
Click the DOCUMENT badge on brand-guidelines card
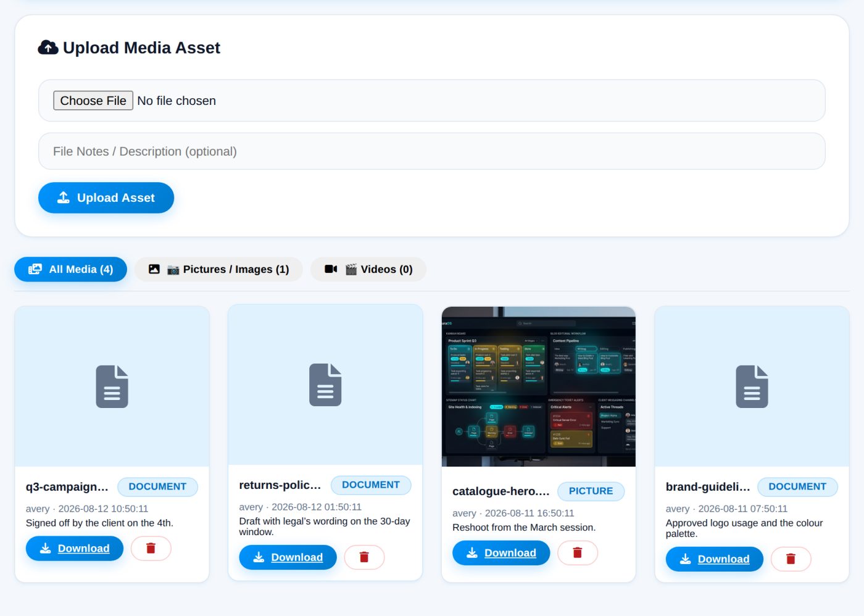click(x=797, y=486)
